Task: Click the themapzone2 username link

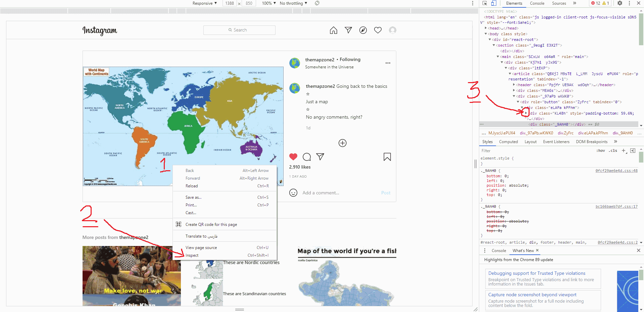Action: (319, 60)
